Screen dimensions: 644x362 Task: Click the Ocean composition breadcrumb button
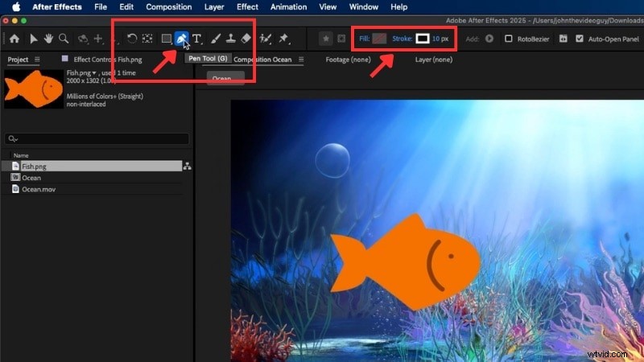[x=225, y=78]
